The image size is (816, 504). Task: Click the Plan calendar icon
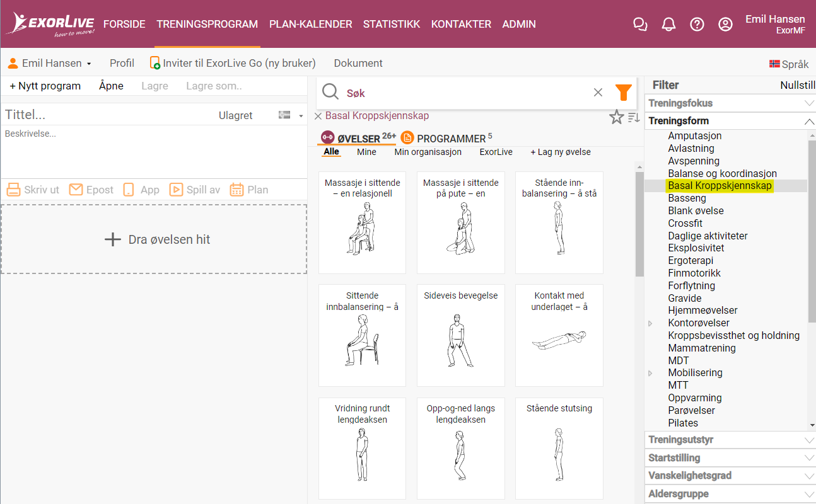pos(236,190)
